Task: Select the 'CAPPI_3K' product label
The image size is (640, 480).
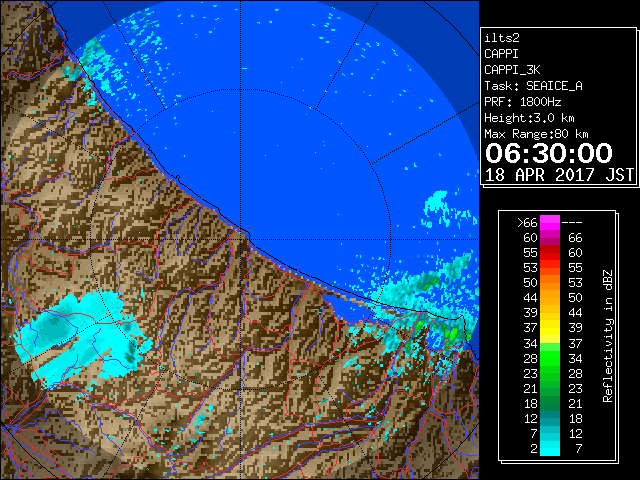Action: (512, 70)
